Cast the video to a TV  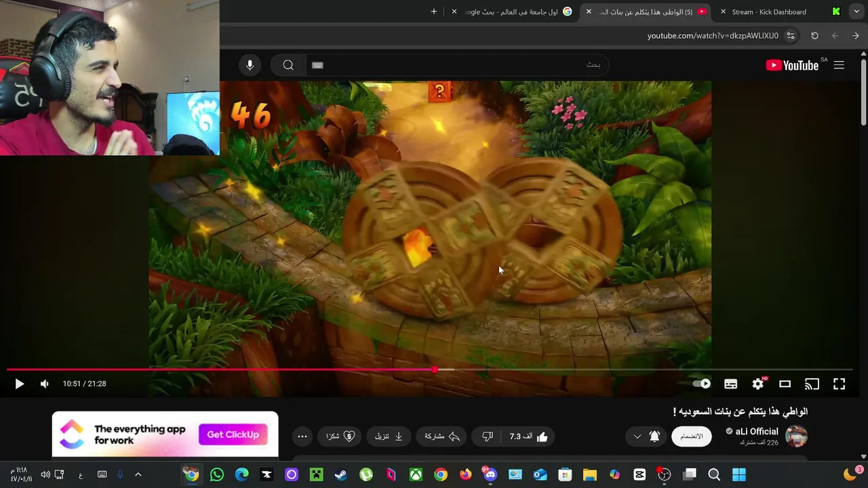click(812, 384)
